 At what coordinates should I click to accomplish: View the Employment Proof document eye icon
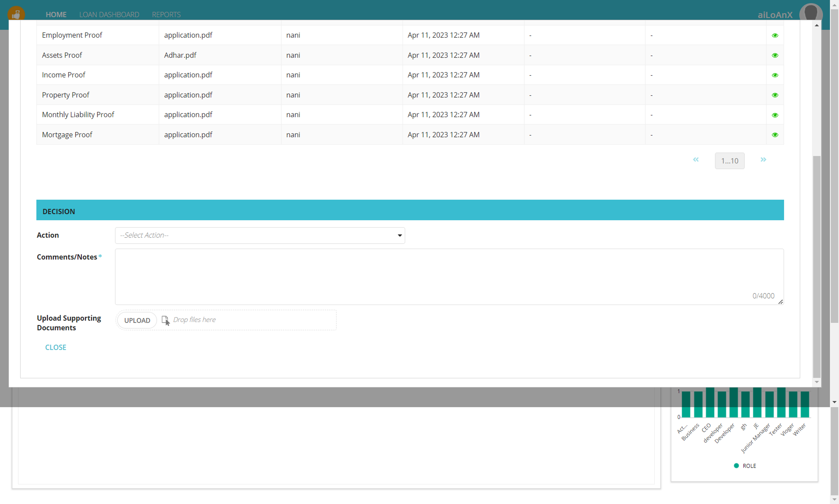click(x=775, y=35)
